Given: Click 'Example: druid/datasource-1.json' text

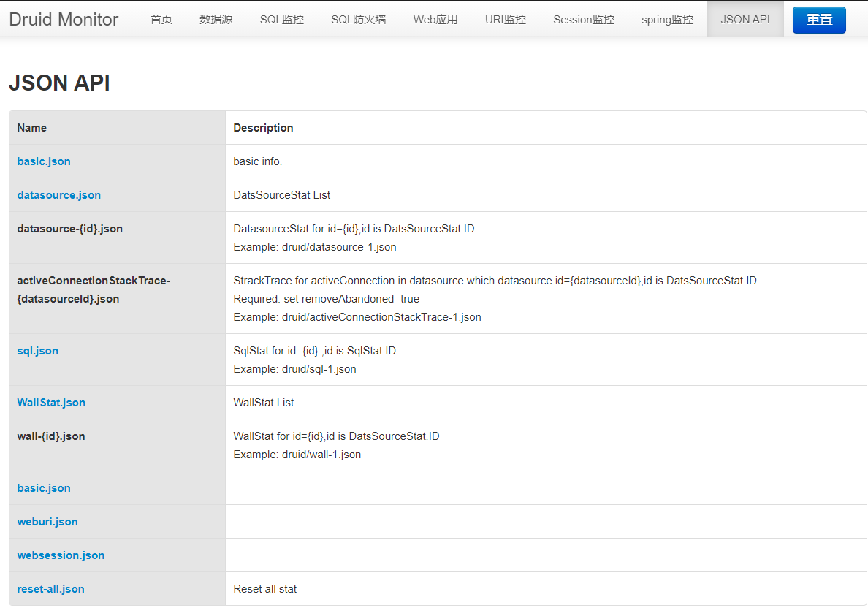Looking at the screenshot, I should pos(315,247).
